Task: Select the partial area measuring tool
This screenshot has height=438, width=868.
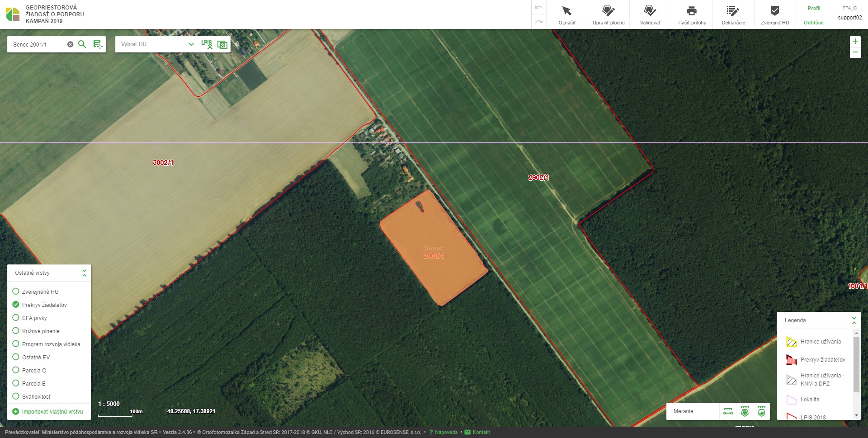Action: point(761,411)
